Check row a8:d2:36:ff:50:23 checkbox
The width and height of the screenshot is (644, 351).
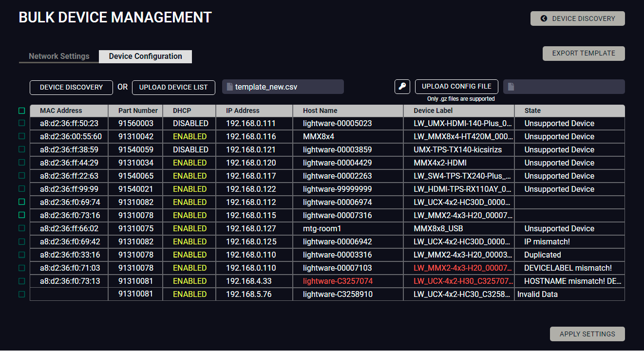[21, 123]
